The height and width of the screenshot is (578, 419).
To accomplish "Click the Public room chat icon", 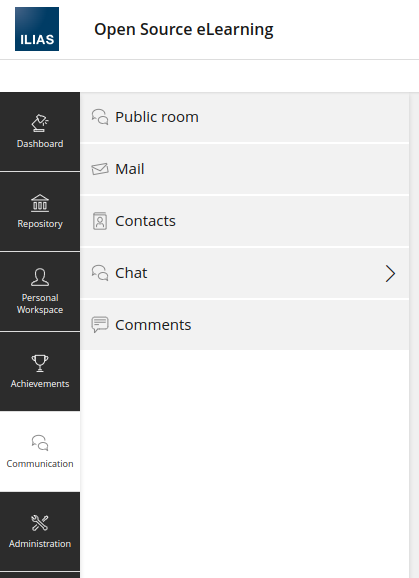I will pyautogui.click(x=100, y=117).
